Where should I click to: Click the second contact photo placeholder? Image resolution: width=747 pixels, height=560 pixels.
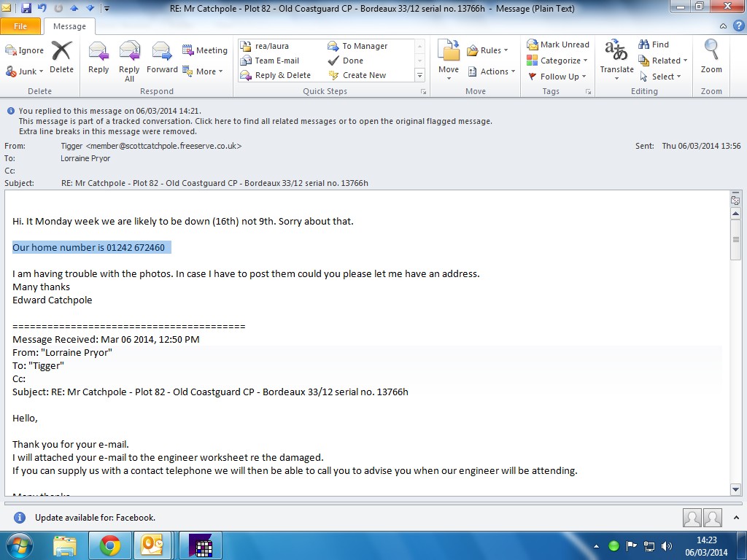713,518
